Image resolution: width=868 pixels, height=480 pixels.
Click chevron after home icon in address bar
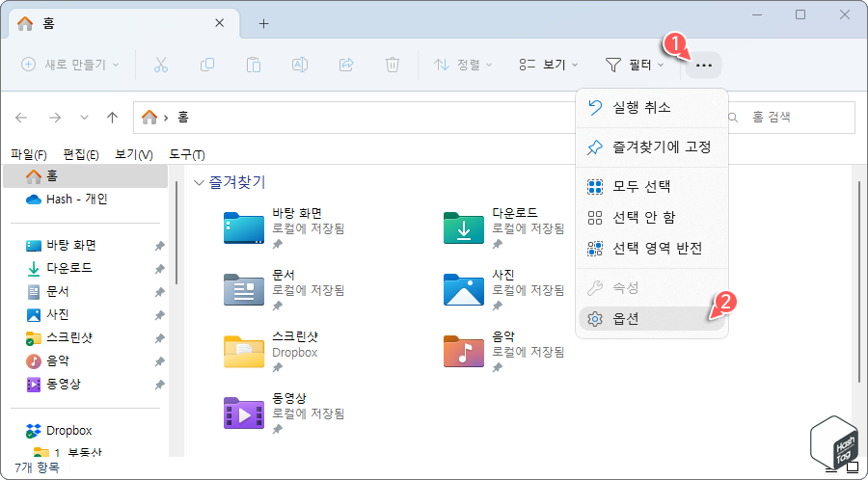pyautogui.click(x=167, y=118)
